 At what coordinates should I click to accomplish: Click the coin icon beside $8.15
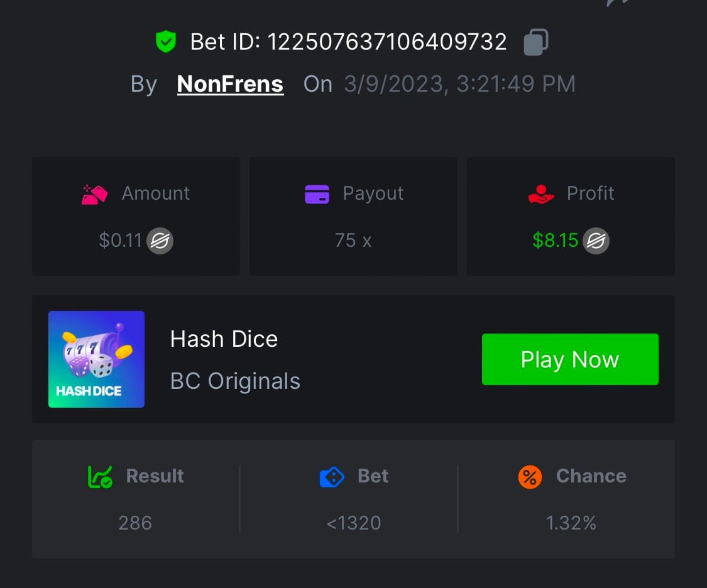(x=596, y=241)
